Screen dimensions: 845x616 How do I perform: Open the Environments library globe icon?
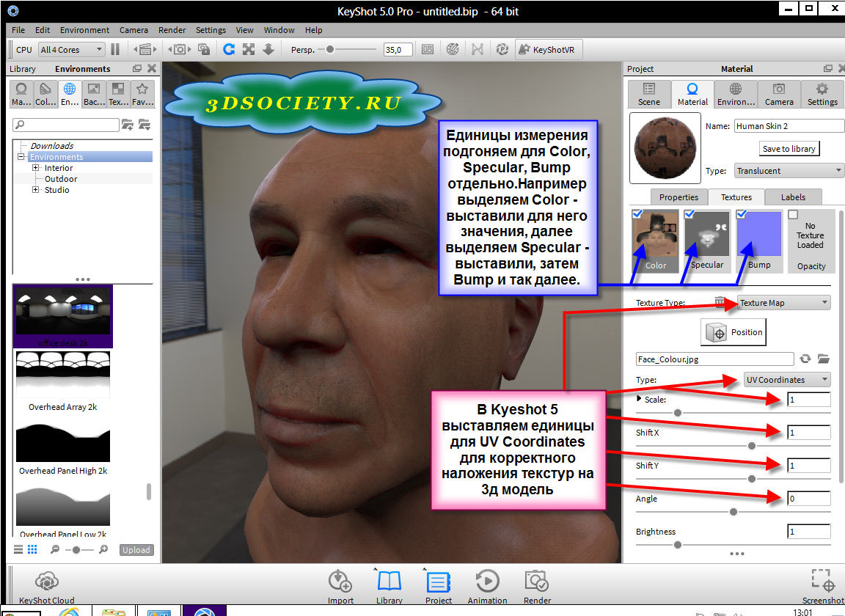[x=70, y=93]
